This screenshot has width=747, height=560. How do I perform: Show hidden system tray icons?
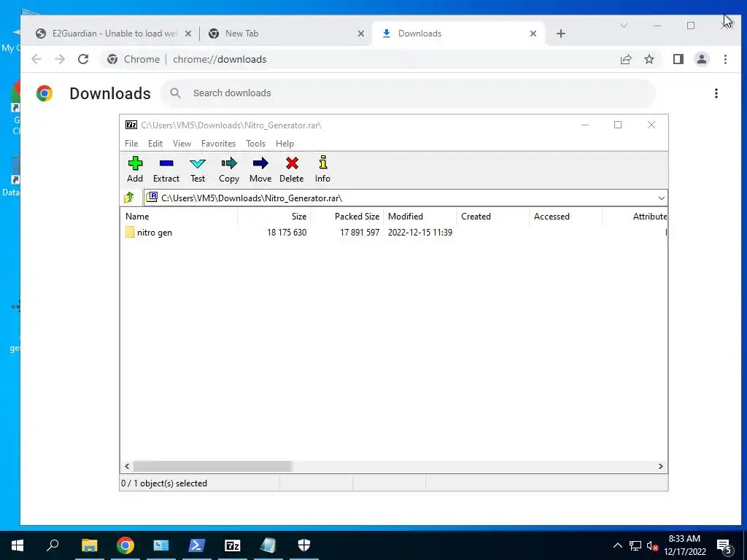(x=617, y=545)
